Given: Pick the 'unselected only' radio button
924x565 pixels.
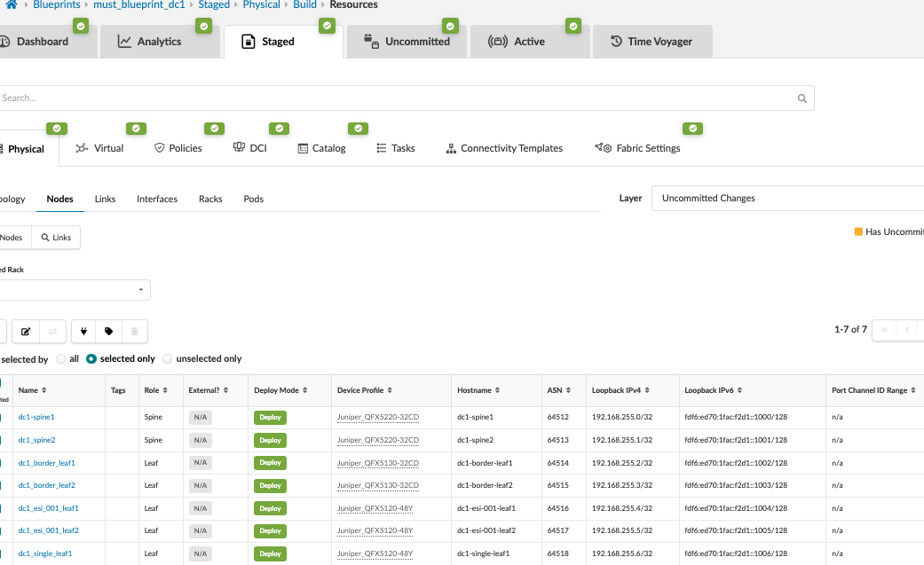Looking at the screenshot, I should (x=168, y=359).
